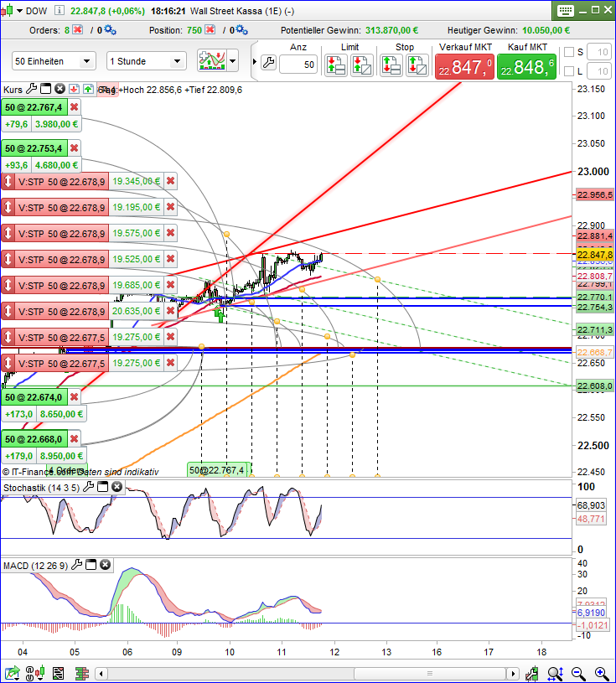Place second Limit order type icon

pyautogui.click(x=361, y=65)
